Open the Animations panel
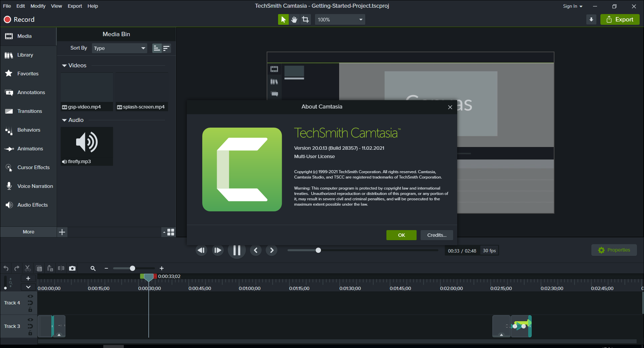 28,149
